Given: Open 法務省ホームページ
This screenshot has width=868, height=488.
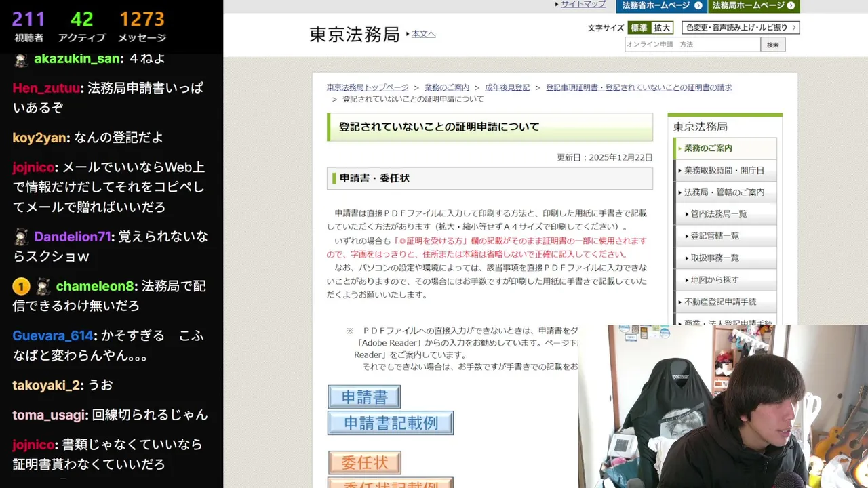Looking at the screenshot, I should (x=661, y=5).
